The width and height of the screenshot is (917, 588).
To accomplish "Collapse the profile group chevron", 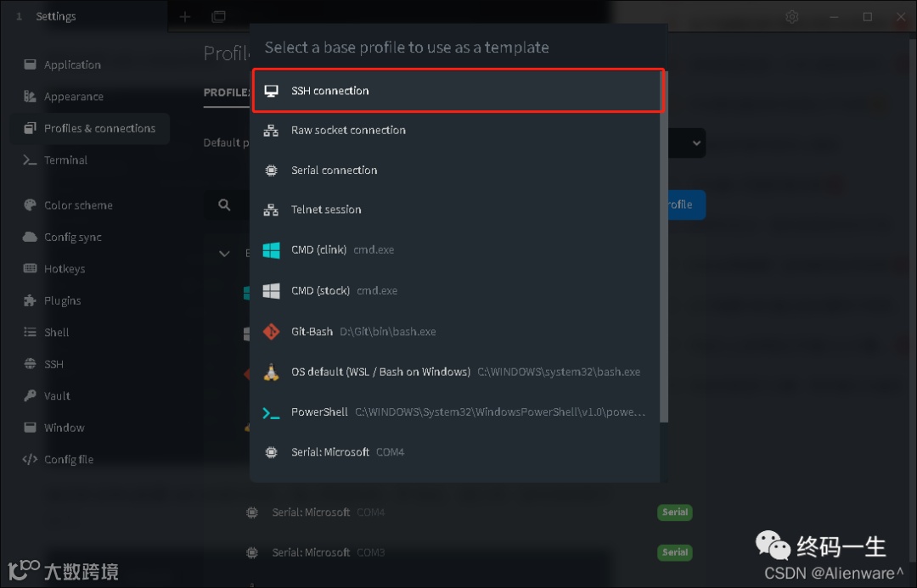I will [x=225, y=253].
